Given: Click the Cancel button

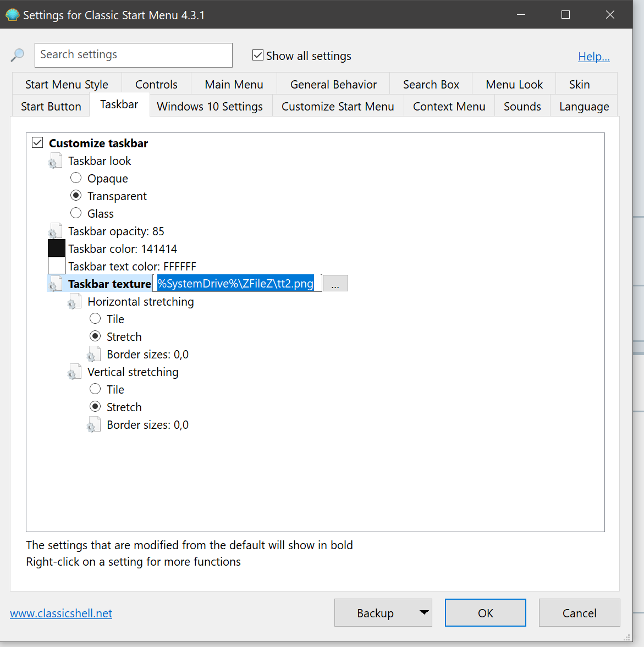Looking at the screenshot, I should [579, 612].
